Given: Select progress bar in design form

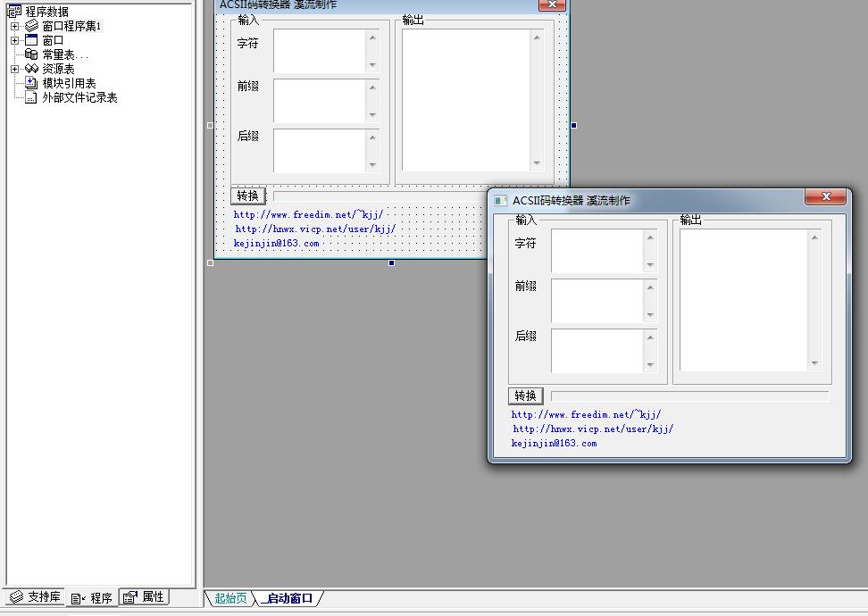Looking at the screenshot, I should pyautogui.click(x=382, y=196).
